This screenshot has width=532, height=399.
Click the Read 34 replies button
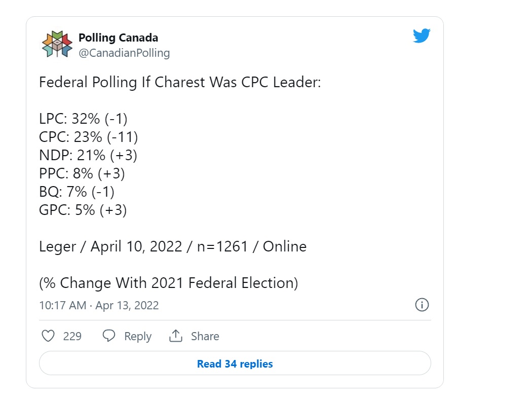coord(235,364)
